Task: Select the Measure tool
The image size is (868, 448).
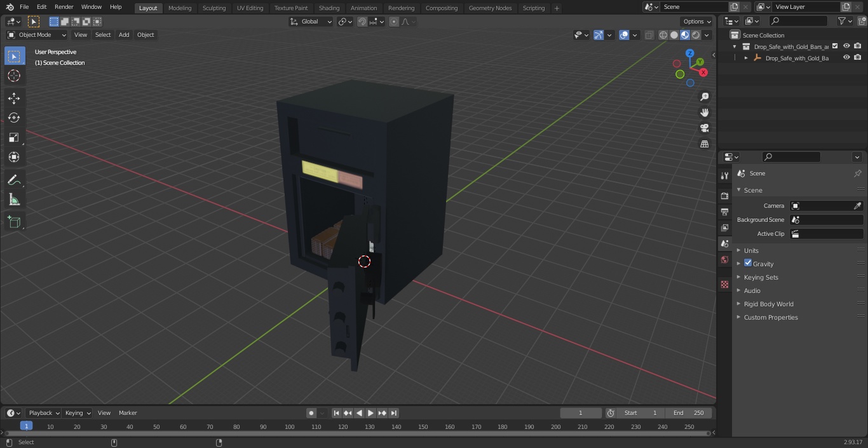Action: pos(14,200)
